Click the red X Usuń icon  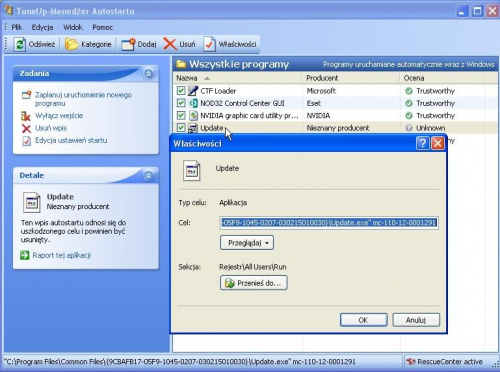(x=170, y=44)
